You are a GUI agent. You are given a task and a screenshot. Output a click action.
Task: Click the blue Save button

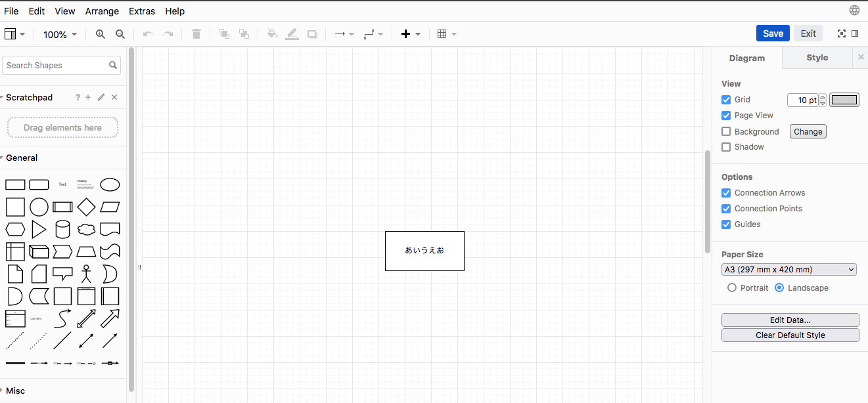(773, 33)
